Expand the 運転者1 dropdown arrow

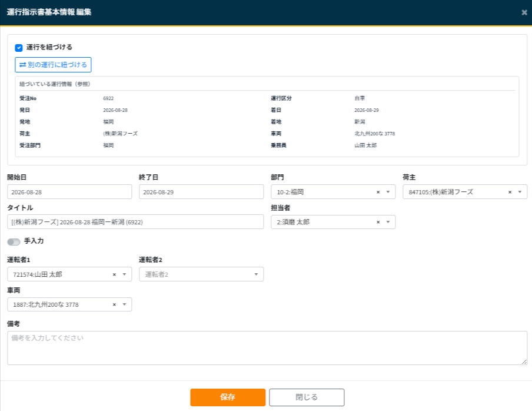pyautogui.click(x=124, y=274)
